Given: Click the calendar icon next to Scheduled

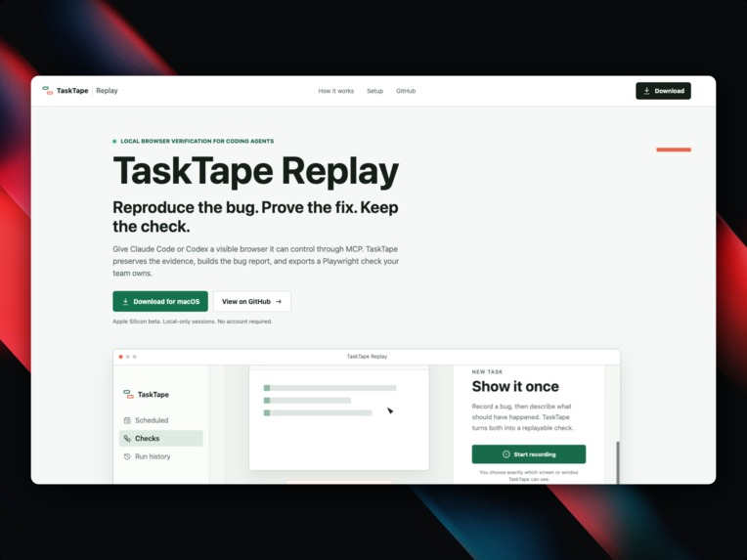Looking at the screenshot, I should point(127,420).
